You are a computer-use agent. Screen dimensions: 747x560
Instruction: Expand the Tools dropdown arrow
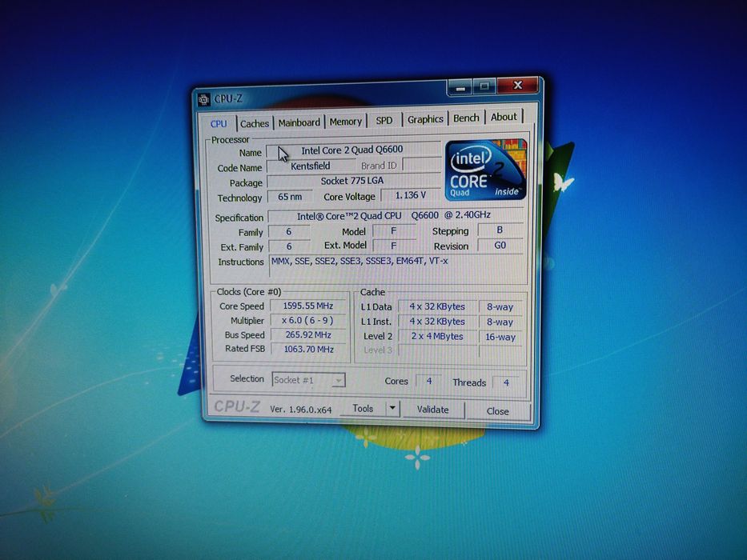pyautogui.click(x=392, y=409)
